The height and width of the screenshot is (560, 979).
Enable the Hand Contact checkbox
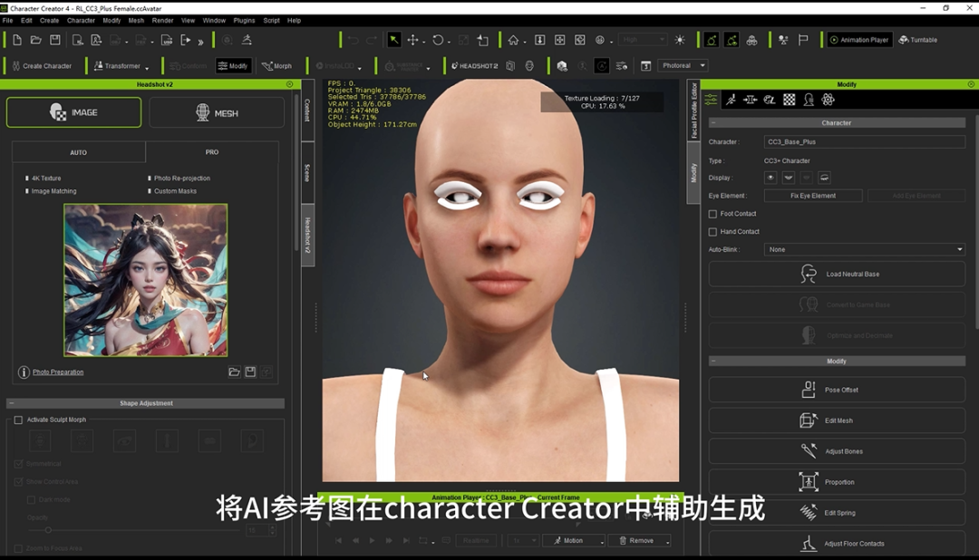coord(712,232)
